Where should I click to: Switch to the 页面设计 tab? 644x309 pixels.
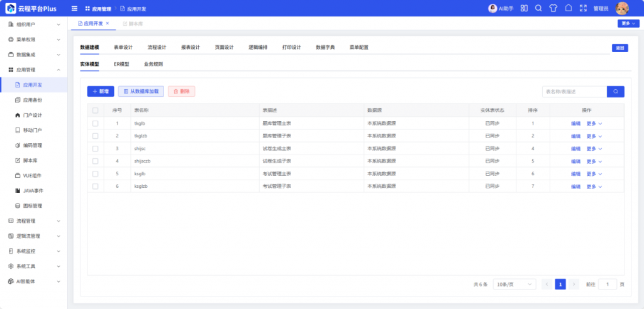225,47
